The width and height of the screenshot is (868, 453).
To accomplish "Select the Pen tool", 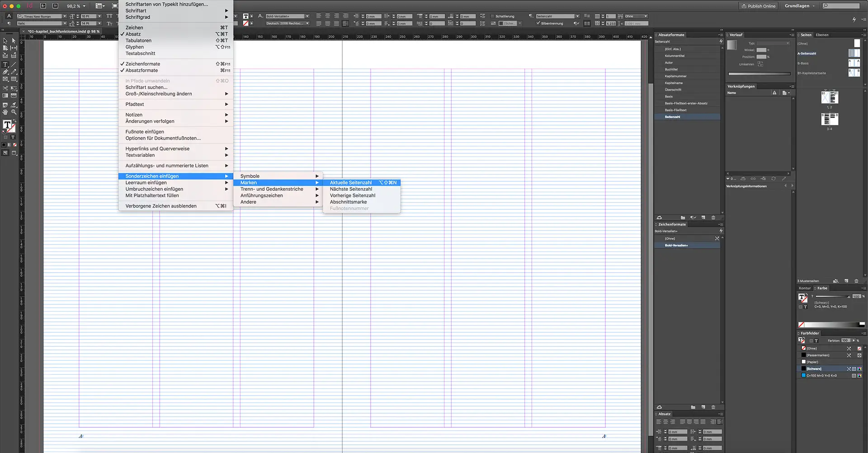I will (5, 71).
